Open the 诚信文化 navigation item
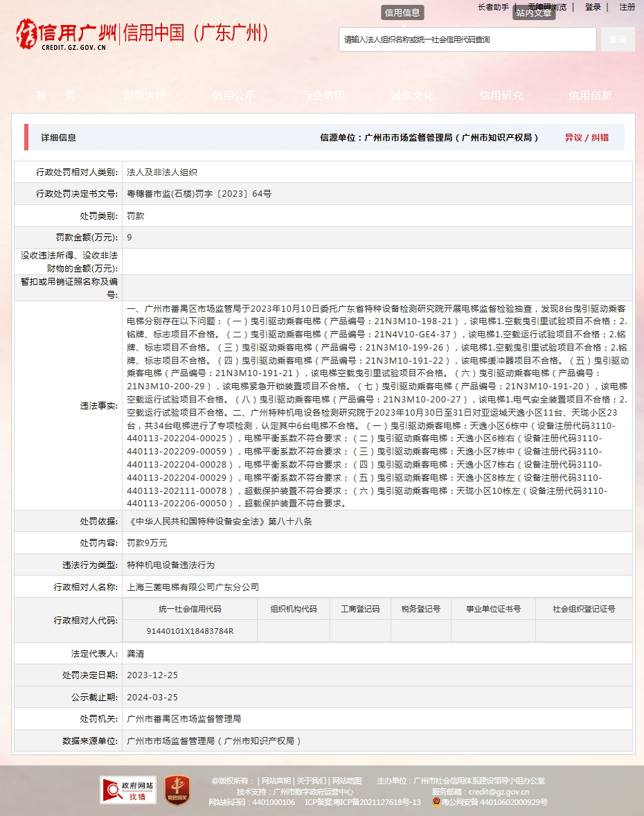 [x=412, y=96]
